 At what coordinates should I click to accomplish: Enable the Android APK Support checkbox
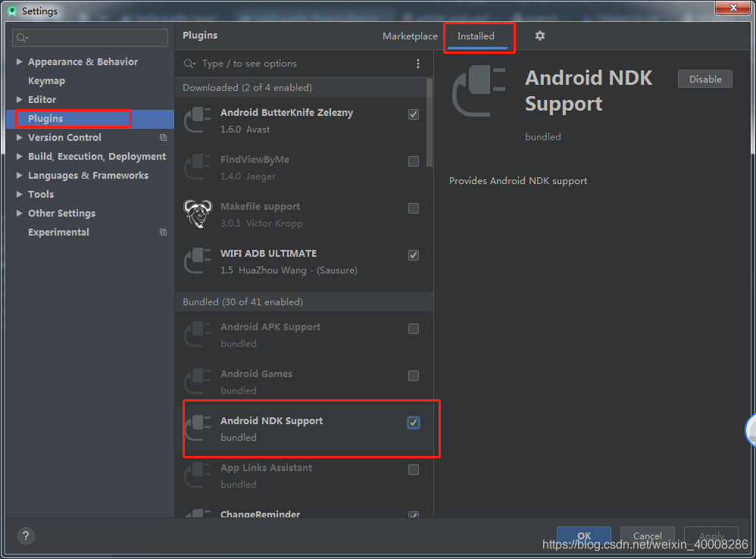413,329
